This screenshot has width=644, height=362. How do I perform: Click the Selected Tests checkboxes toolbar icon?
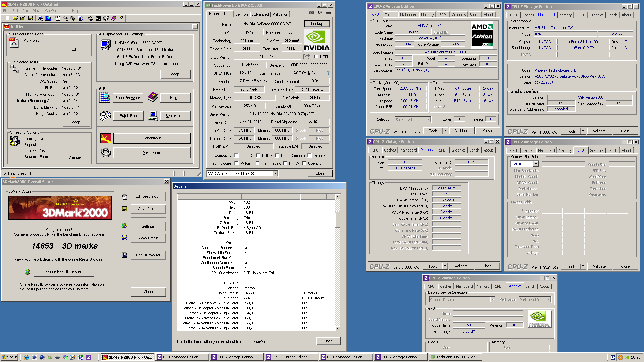pos(65,18)
